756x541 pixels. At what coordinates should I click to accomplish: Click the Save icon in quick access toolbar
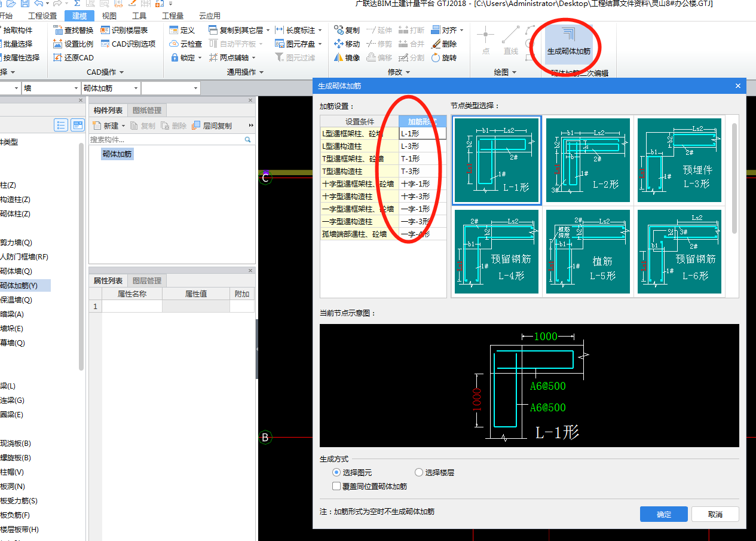(x=25, y=4)
